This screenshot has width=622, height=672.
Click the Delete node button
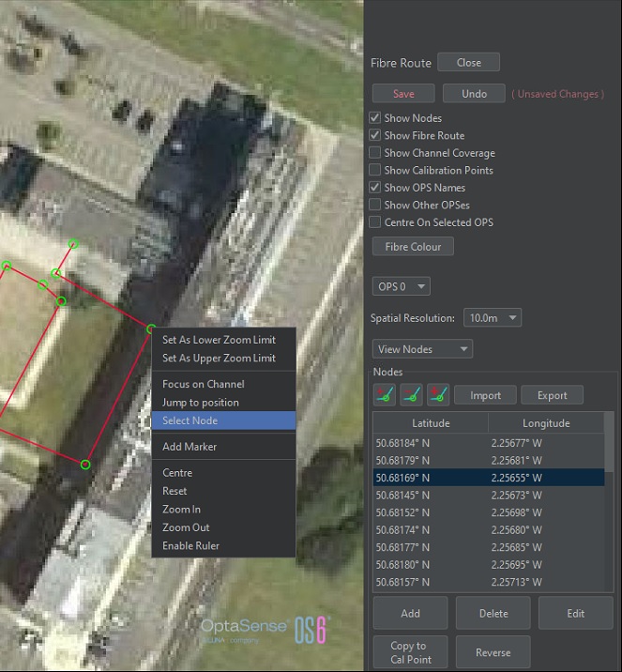coord(493,613)
